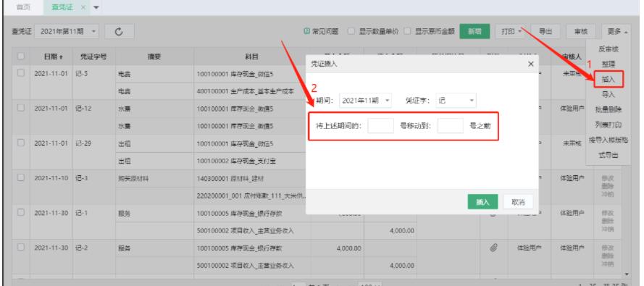Viewport: 644px width, 286px height.
Task: Open the 打印 dropdown button
Action: pos(511,32)
